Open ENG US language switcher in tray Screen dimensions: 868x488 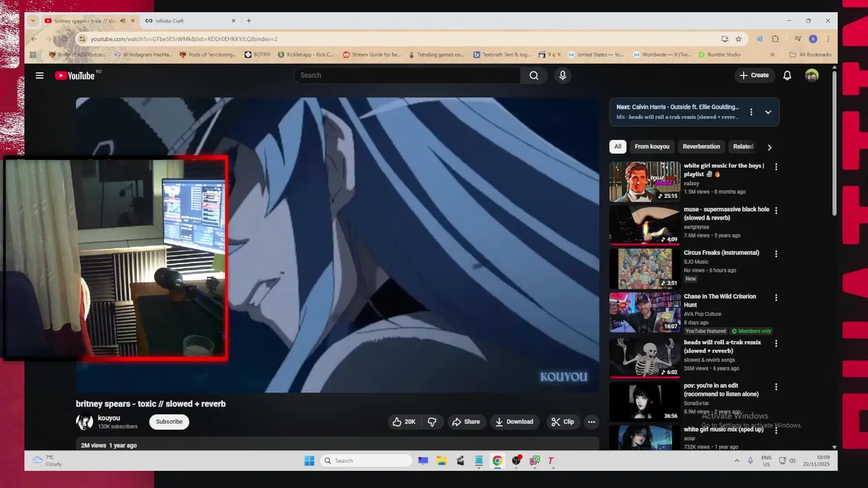[766, 461]
